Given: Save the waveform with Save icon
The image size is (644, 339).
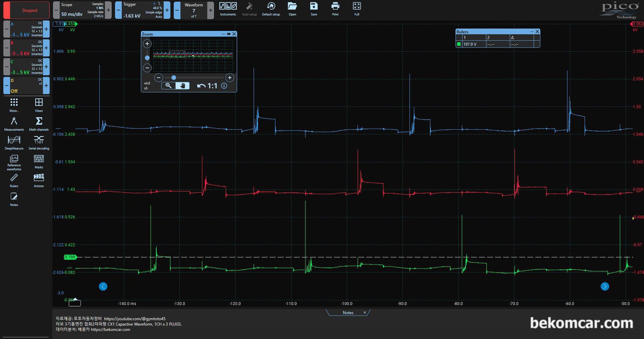Looking at the screenshot, I should point(314,8).
